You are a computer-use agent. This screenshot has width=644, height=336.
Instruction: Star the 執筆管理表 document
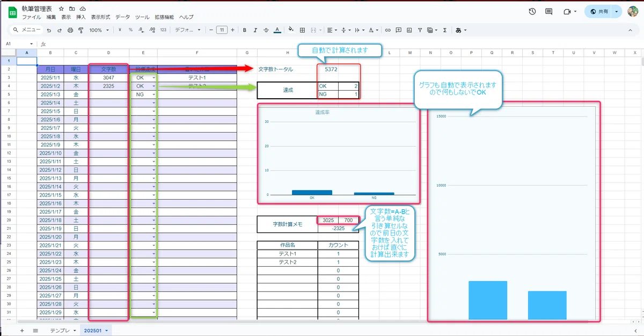pyautogui.click(x=62, y=9)
